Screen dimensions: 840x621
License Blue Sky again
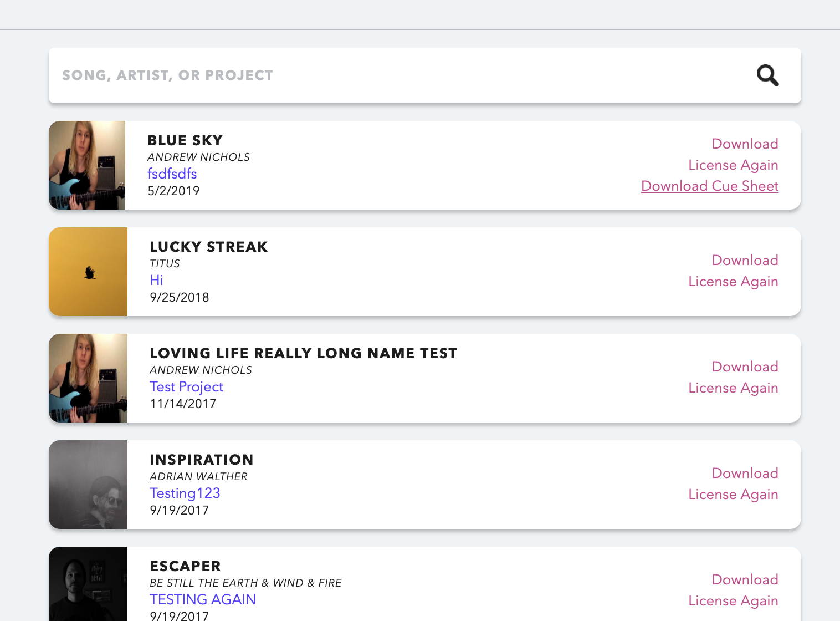(x=733, y=165)
